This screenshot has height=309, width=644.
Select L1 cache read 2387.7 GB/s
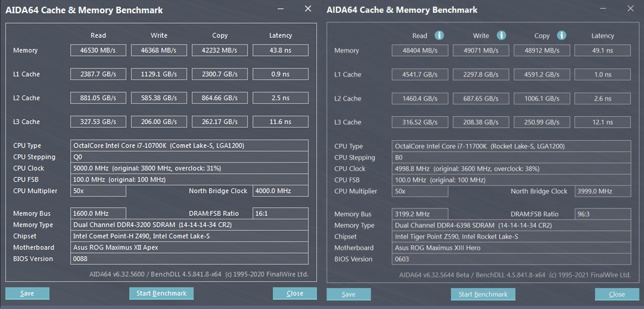pos(98,74)
